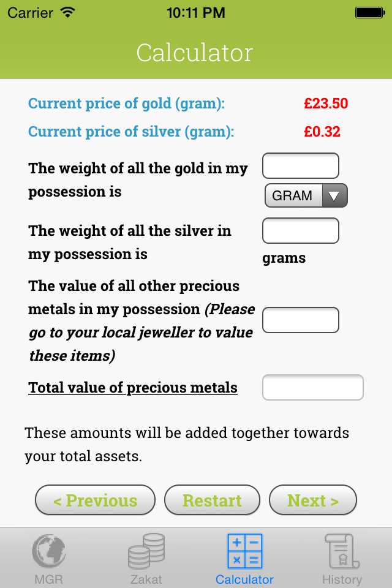Tap the Wi-Fi status icon
Viewport: 392px width, 588px height.
(x=68, y=12)
